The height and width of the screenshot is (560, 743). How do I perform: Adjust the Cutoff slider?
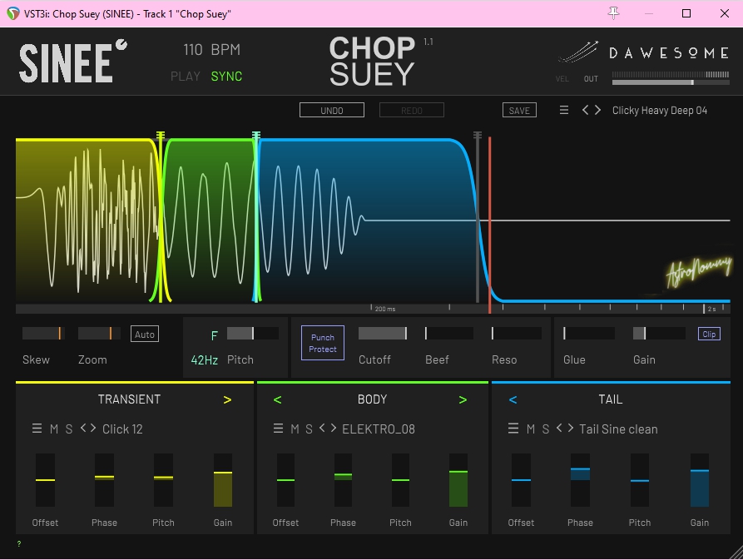(383, 334)
